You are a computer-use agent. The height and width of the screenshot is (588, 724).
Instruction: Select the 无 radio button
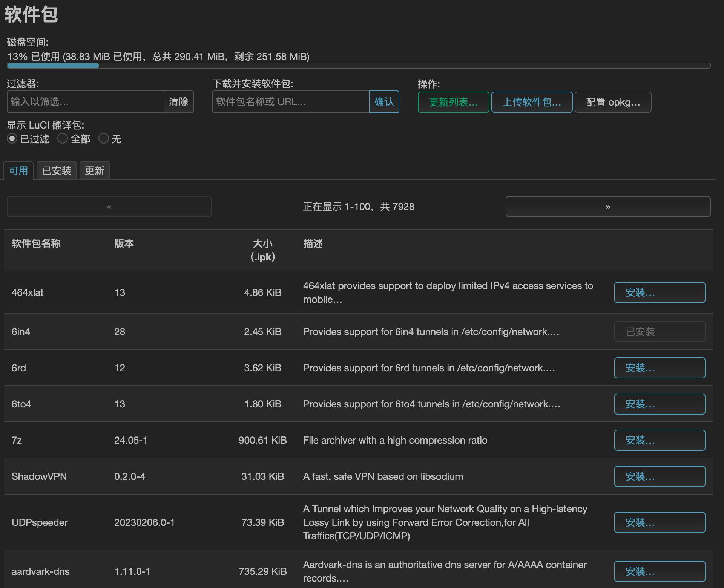click(103, 139)
